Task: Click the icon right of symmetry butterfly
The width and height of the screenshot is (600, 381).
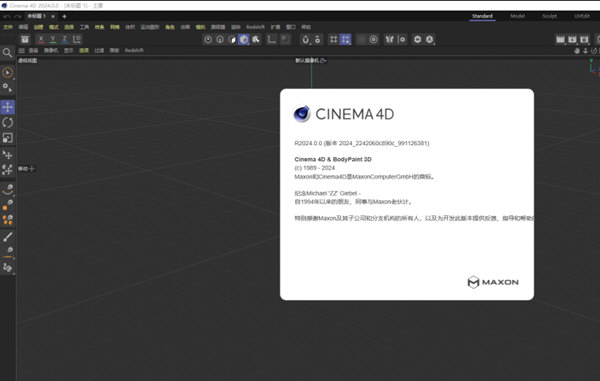Action: (x=402, y=39)
